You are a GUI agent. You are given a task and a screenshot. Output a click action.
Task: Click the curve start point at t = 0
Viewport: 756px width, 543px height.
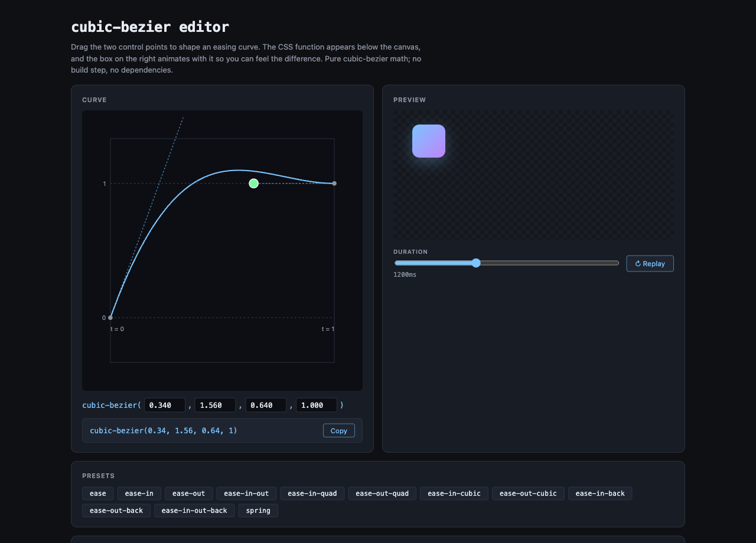pyautogui.click(x=110, y=318)
